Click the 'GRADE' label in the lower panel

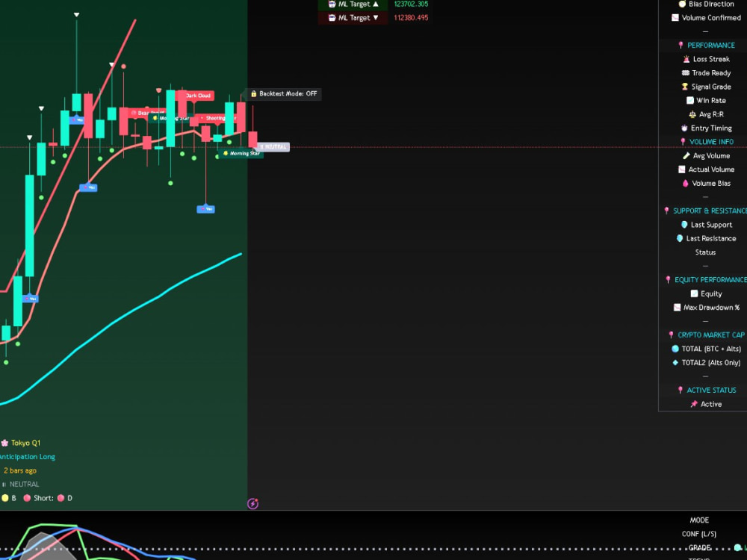(x=699, y=547)
